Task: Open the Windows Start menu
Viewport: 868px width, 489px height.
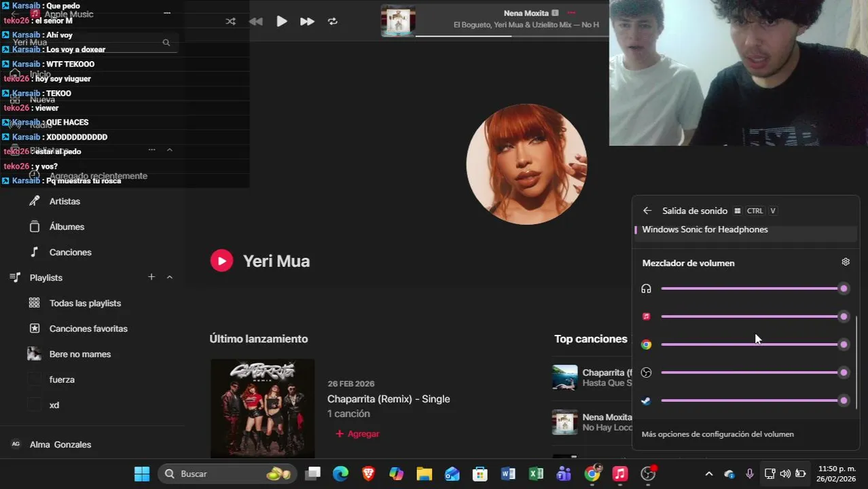Action: click(x=142, y=473)
